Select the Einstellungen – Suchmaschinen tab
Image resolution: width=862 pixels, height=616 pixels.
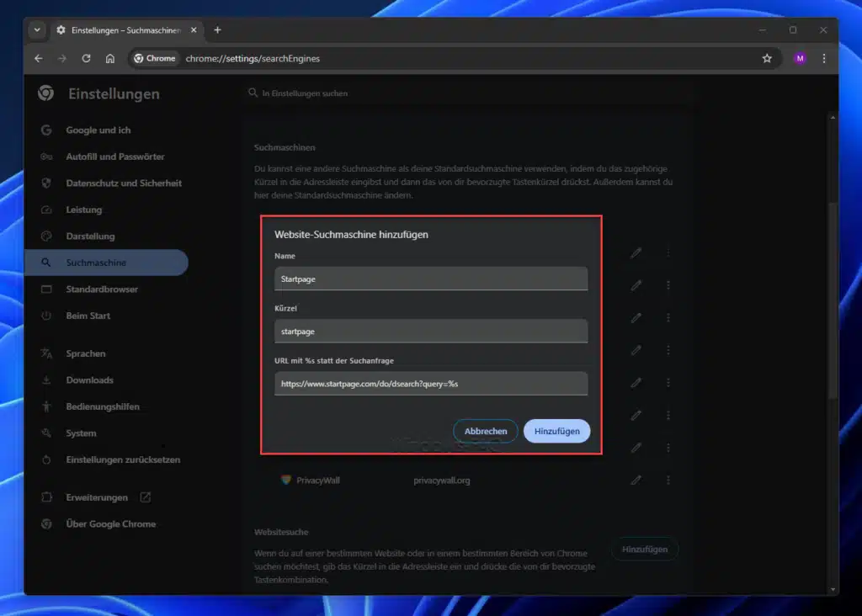tap(127, 30)
